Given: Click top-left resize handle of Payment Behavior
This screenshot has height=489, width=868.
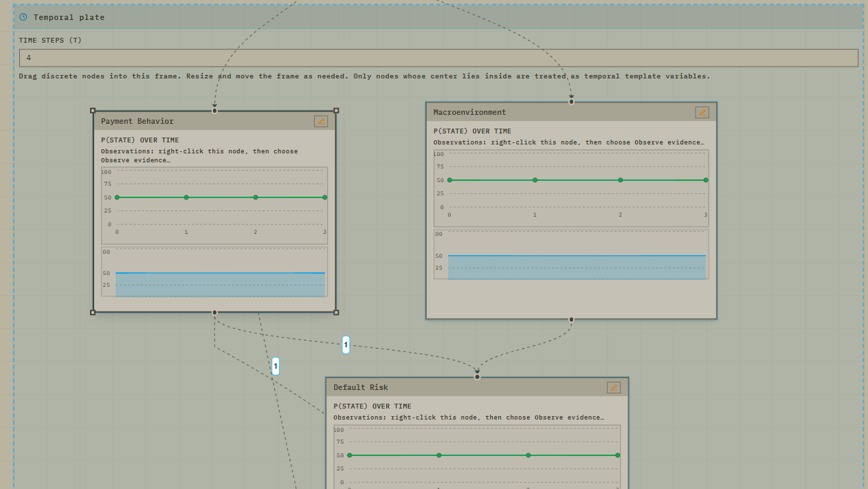Looking at the screenshot, I should (x=93, y=110).
